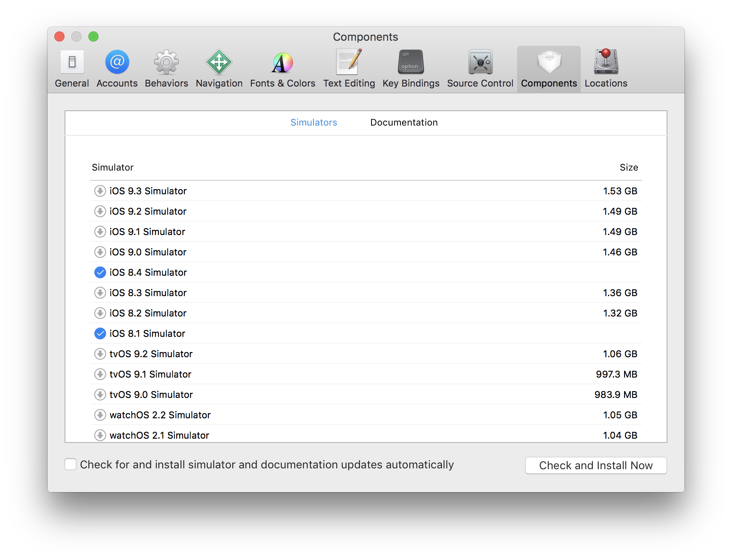Download the watchOS 2.2 Simulator
The image size is (732, 560).
[100, 415]
